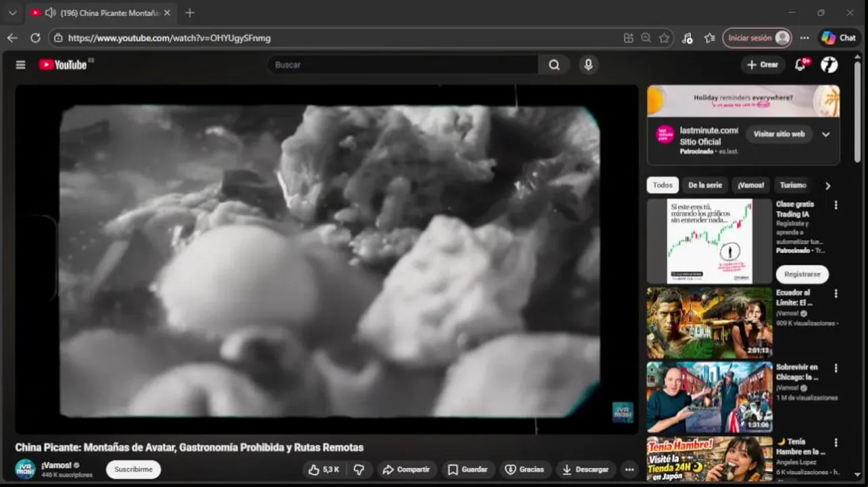Screen dimensions: 868x487
Task: Click the Crear button
Action: click(x=762, y=65)
